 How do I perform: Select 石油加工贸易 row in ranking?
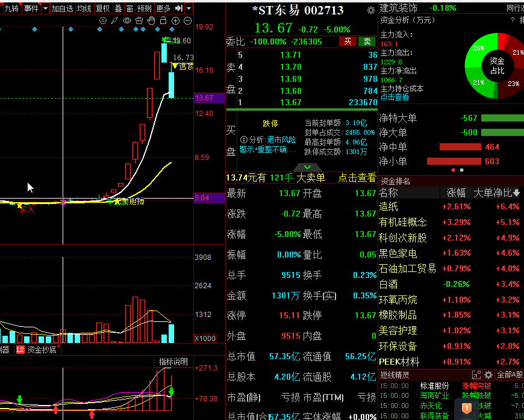coord(451,268)
